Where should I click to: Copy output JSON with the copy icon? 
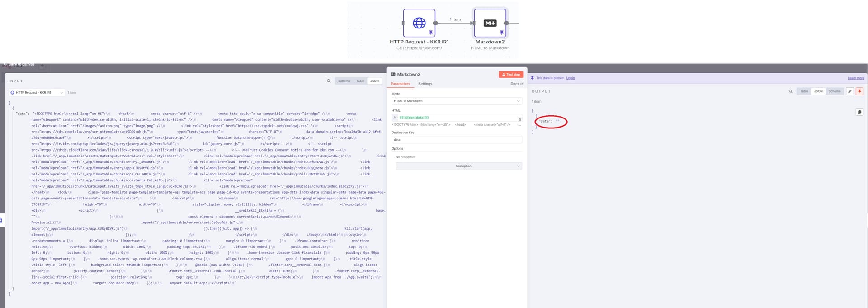[x=859, y=112]
